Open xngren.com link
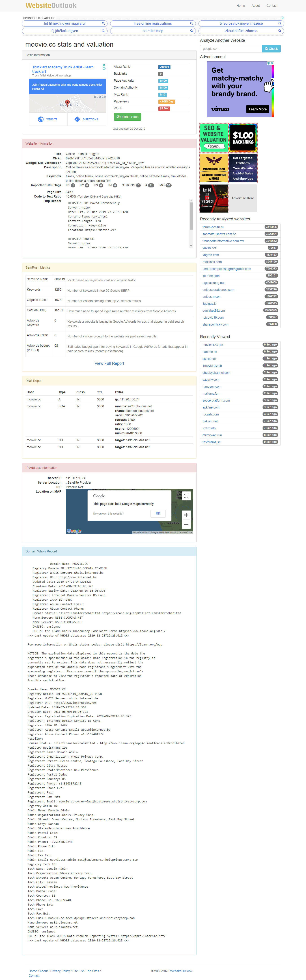 [x=211, y=255]
